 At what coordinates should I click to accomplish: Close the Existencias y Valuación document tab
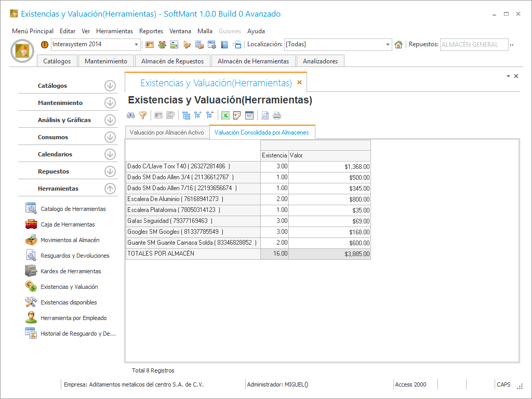[299, 83]
